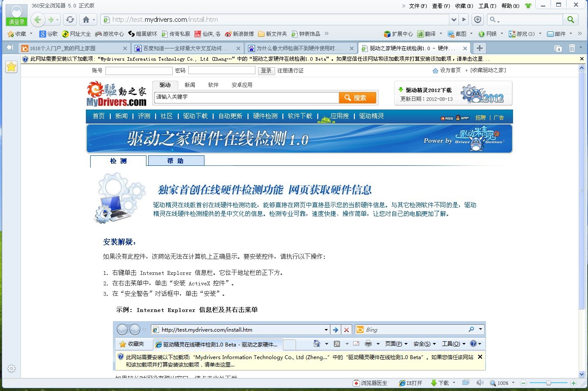Open 驱动下载 in the site navigation
The height and width of the screenshot is (391, 588).
tap(195, 116)
